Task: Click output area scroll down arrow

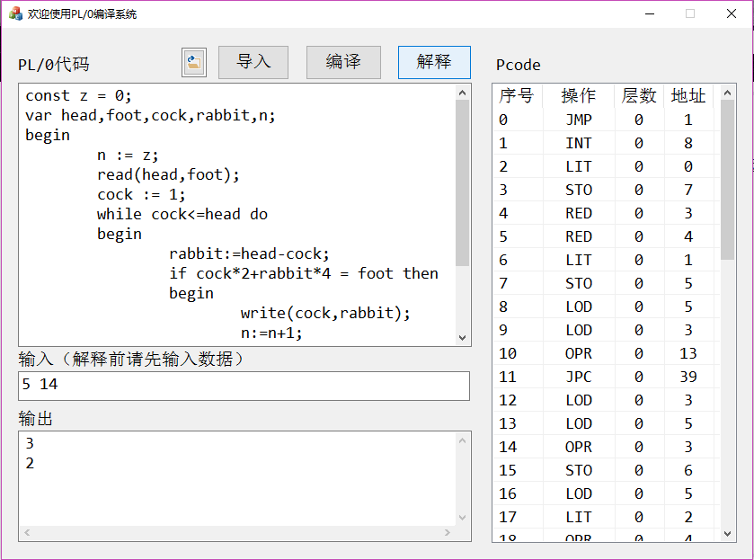Action: pyautogui.click(x=463, y=518)
